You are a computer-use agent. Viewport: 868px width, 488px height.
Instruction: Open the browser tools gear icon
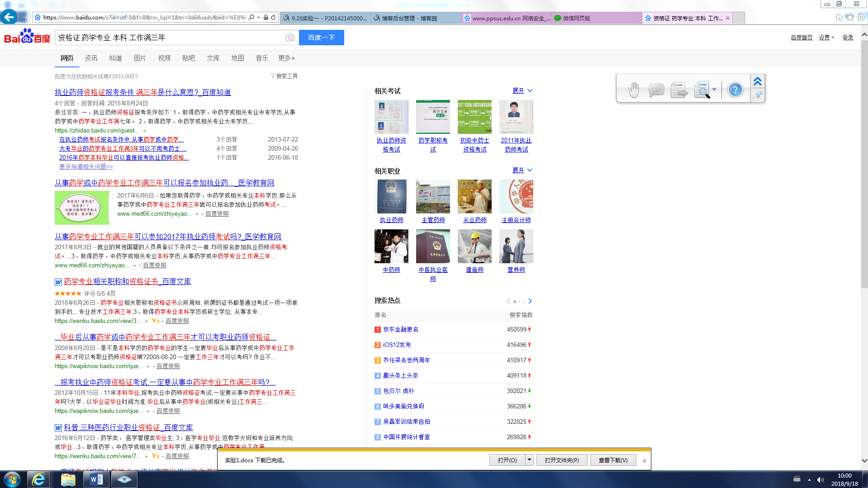point(861,17)
